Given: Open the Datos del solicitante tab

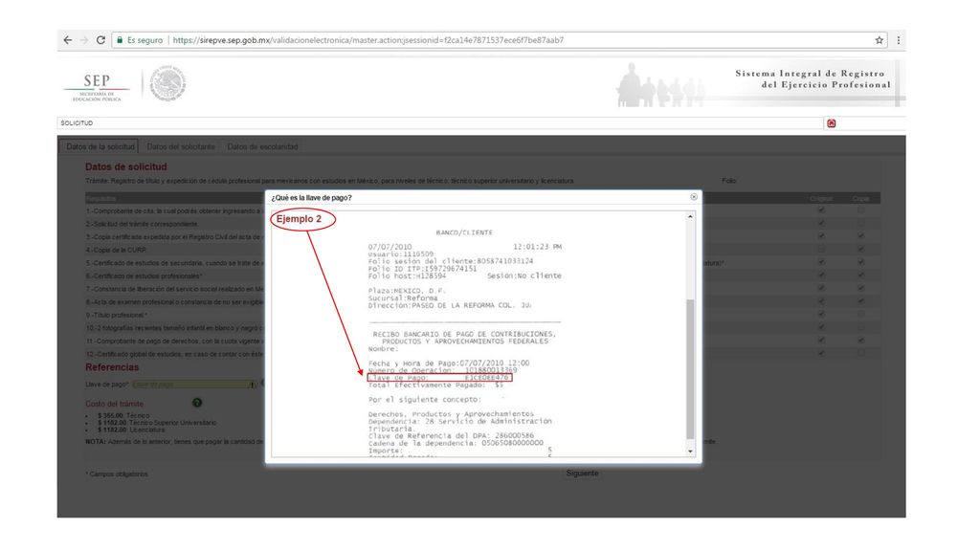Looking at the screenshot, I should 181,146.
